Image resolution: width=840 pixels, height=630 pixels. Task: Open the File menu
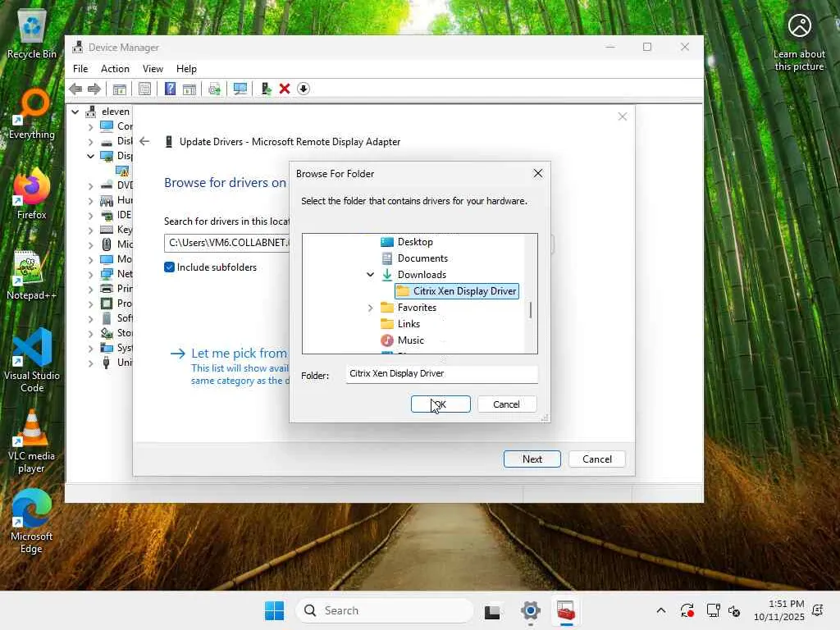(80, 69)
